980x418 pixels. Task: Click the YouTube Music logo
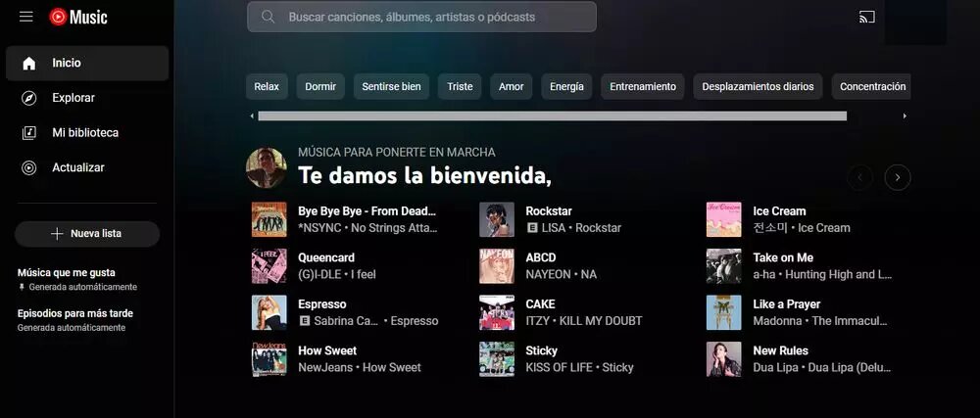[78, 17]
